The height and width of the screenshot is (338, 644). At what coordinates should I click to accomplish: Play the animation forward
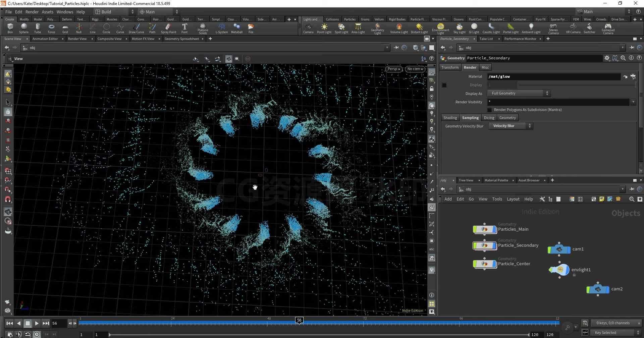pos(37,324)
